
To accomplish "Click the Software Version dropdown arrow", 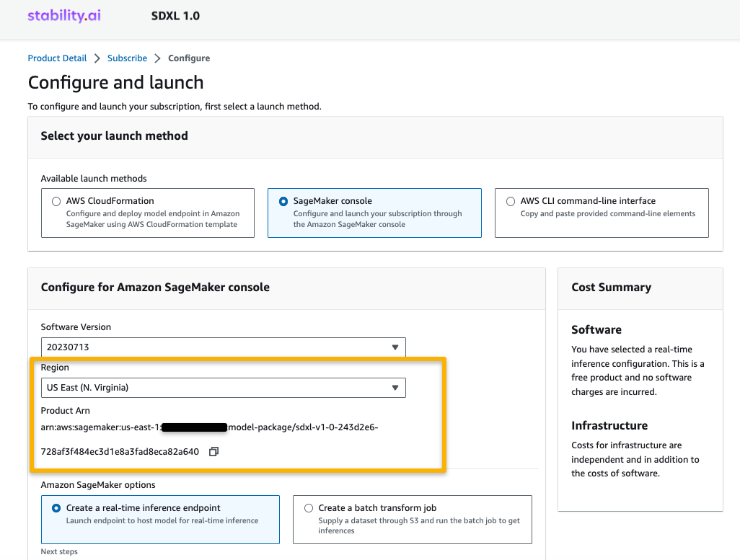I will (395, 347).
